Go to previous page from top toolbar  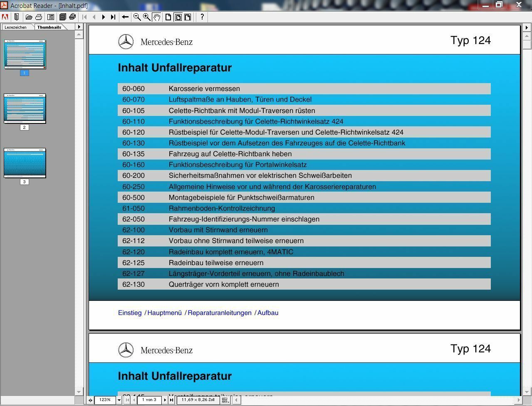(x=94, y=17)
